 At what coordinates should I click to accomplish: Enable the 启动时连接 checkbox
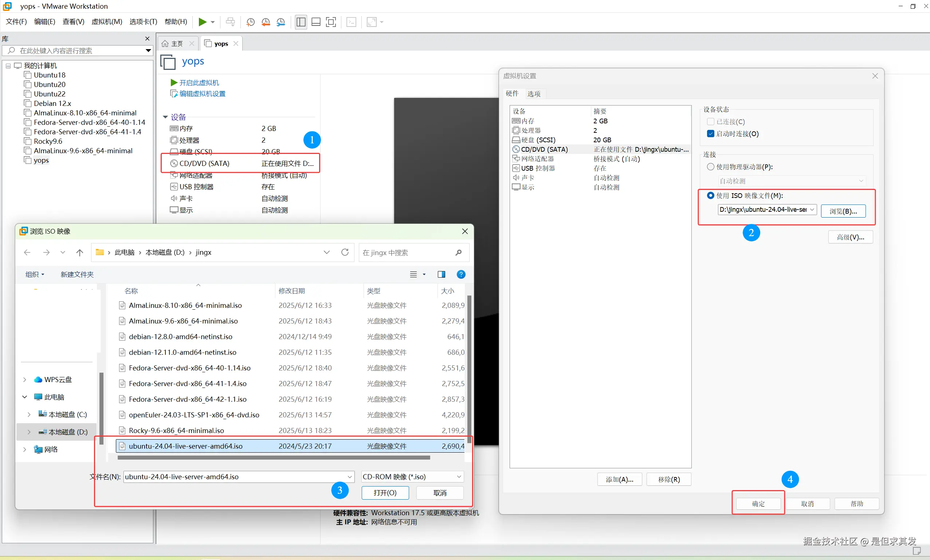tap(711, 134)
